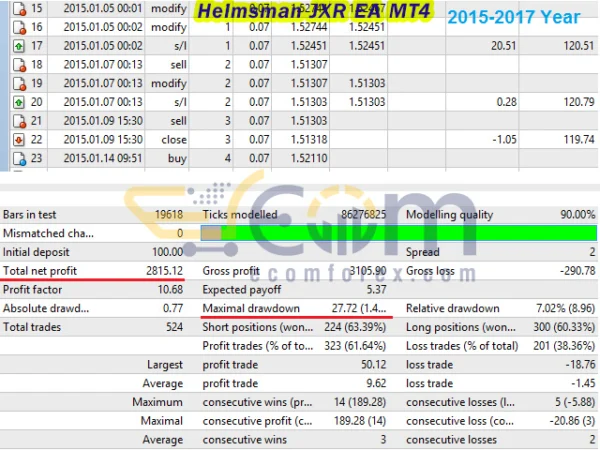Screen dimensions: 600x450
Task: Click the Gross profit value 3105.90
Action: pyautogui.click(x=368, y=271)
